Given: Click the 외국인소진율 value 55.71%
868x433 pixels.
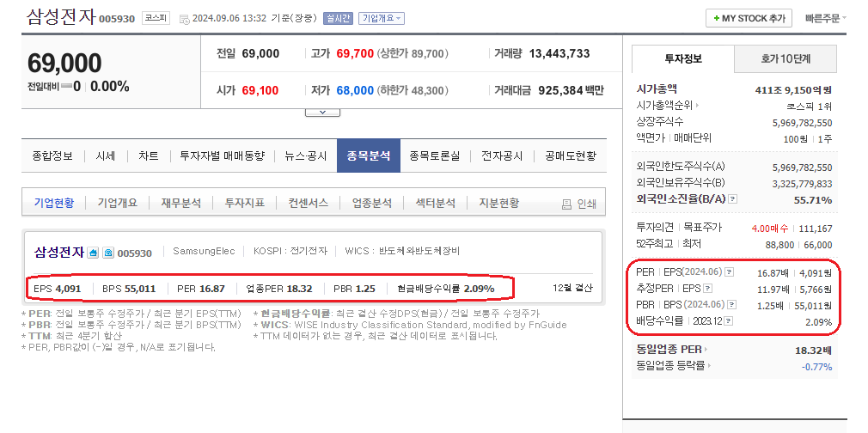Looking at the screenshot, I should [x=813, y=200].
